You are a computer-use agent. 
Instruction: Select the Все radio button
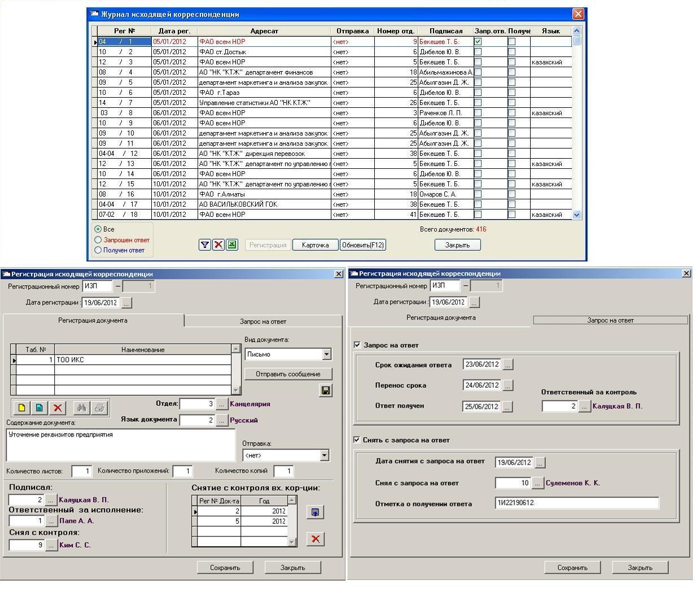98,229
